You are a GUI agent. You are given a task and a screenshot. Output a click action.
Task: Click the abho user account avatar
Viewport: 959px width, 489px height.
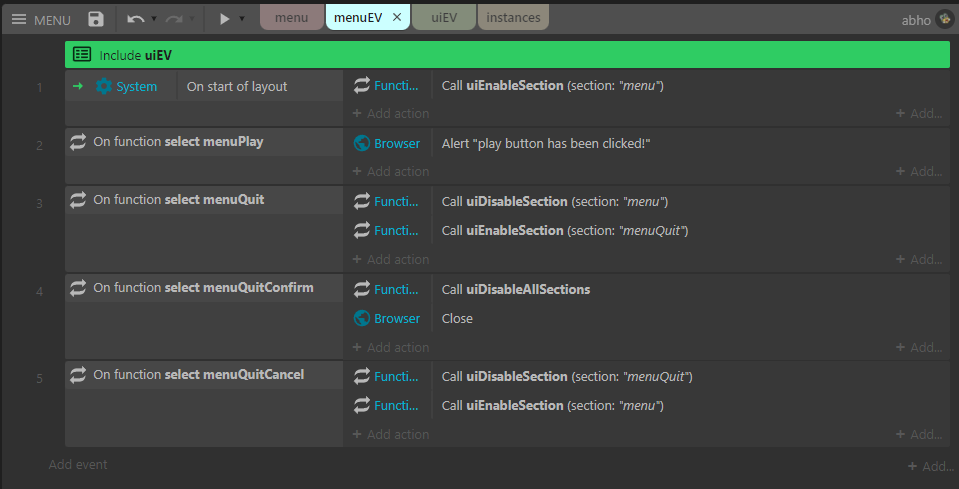tap(943, 19)
